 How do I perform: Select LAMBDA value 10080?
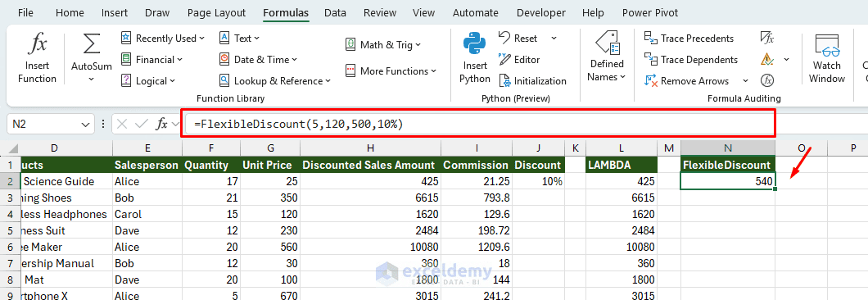pyautogui.click(x=621, y=247)
